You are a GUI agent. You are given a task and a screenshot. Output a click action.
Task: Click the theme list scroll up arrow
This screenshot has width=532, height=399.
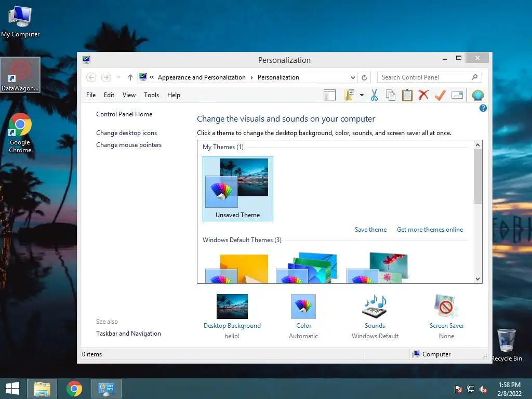(478, 145)
